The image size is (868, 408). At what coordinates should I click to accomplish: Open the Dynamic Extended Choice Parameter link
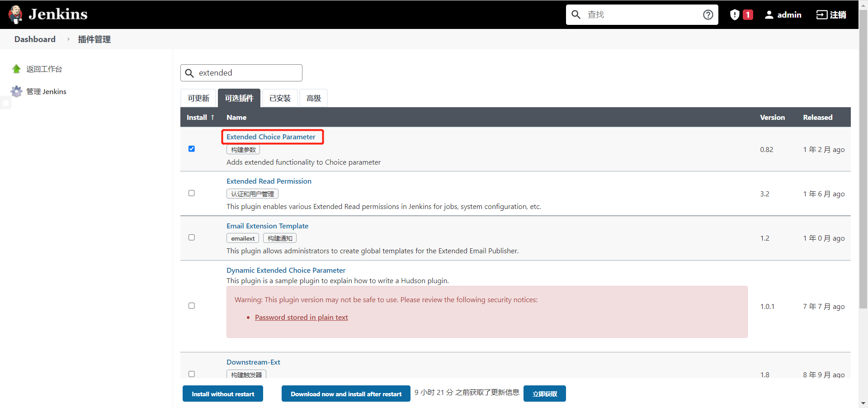(x=286, y=270)
